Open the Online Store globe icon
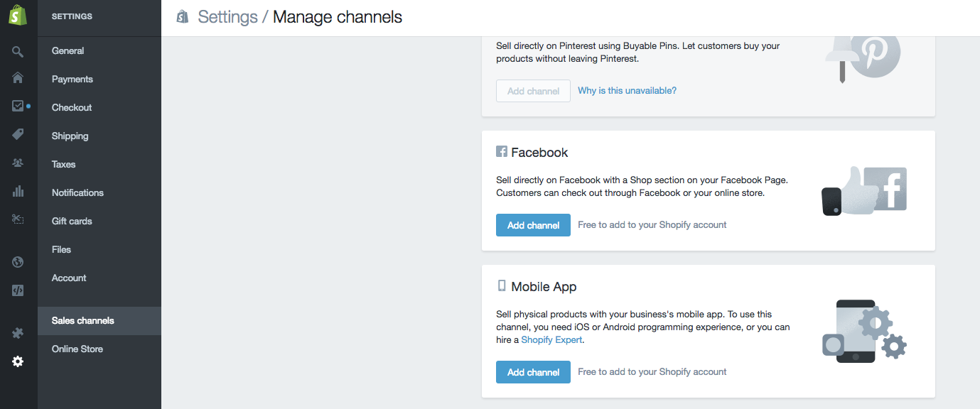Image resolution: width=980 pixels, height=409 pixels. pyautogui.click(x=18, y=262)
